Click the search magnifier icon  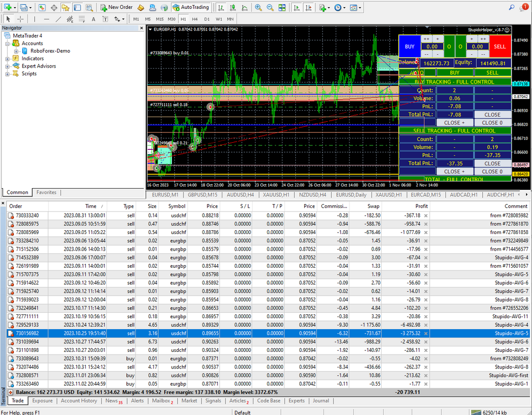[x=512, y=7]
